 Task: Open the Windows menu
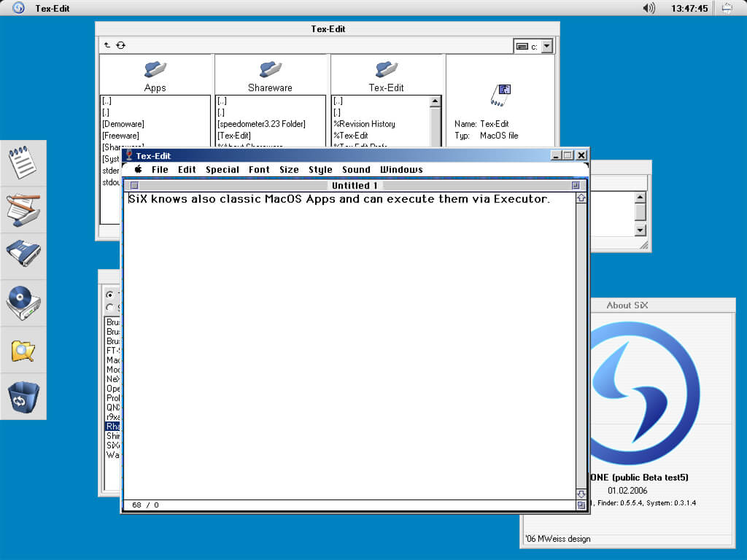pyautogui.click(x=401, y=169)
